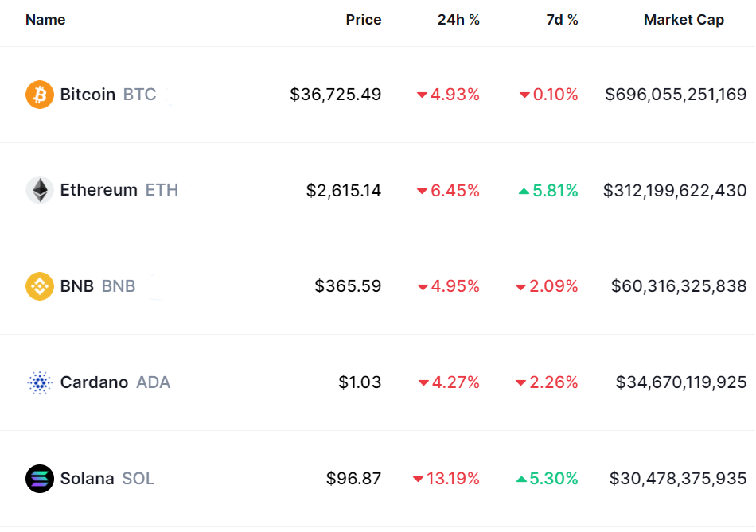
Task: Sort by 7d % column header
Action: point(562,20)
